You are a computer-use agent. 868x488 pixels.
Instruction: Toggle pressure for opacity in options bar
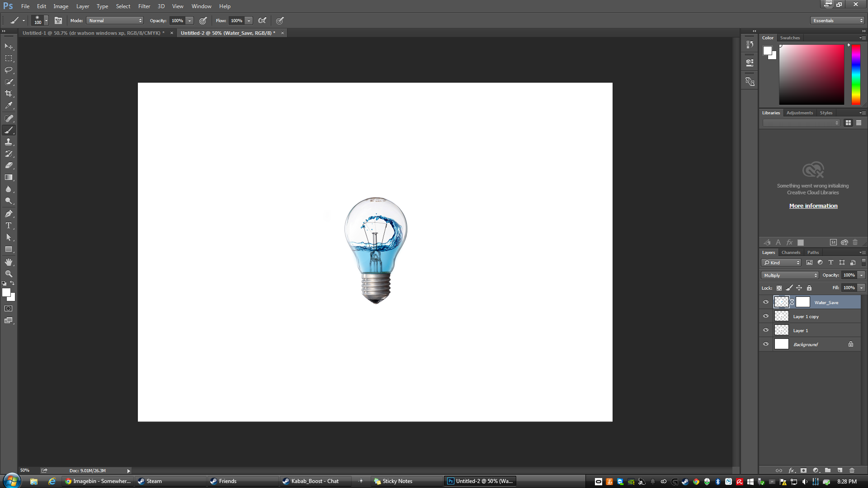203,20
